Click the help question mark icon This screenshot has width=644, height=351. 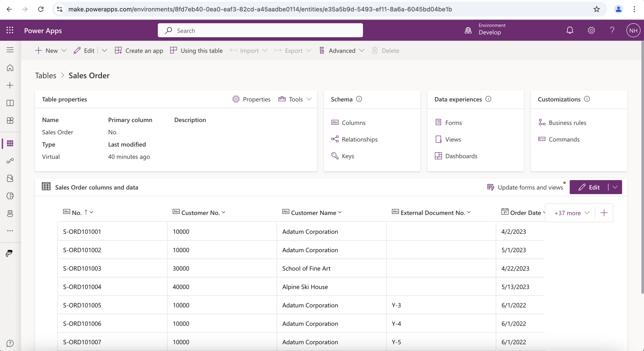[612, 30]
